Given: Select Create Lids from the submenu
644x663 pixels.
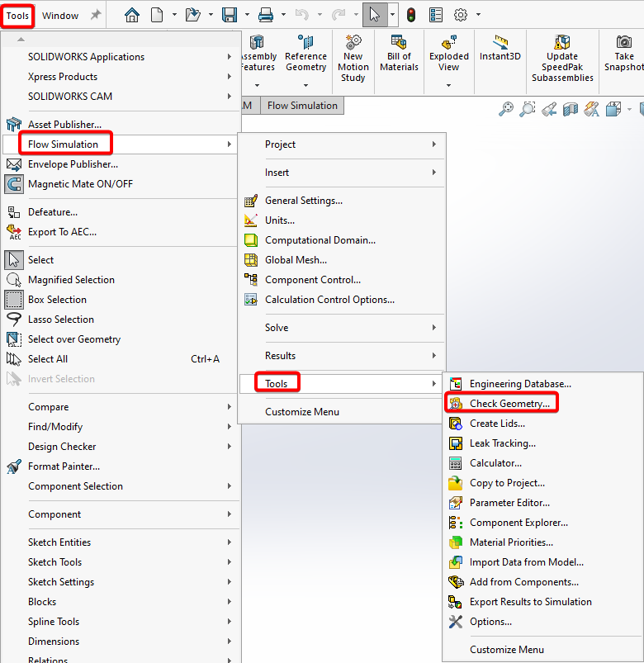Looking at the screenshot, I should (542, 424).
